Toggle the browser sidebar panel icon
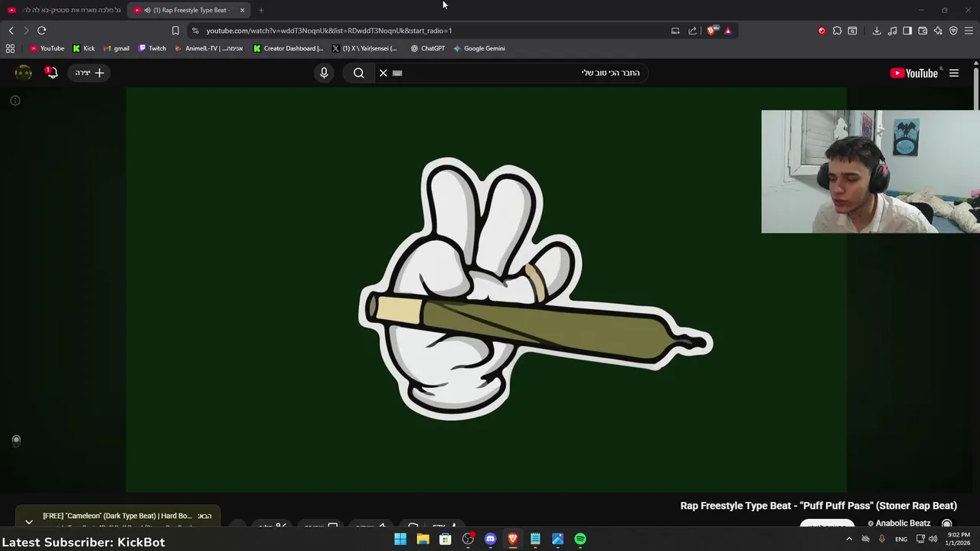The height and width of the screenshot is (551, 980). click(907, 31)
